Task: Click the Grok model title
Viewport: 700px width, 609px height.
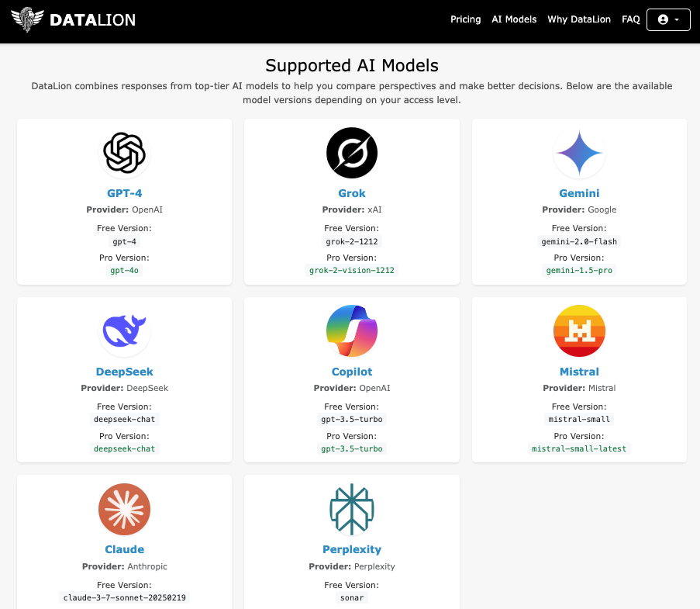Action: pos(352,193)
